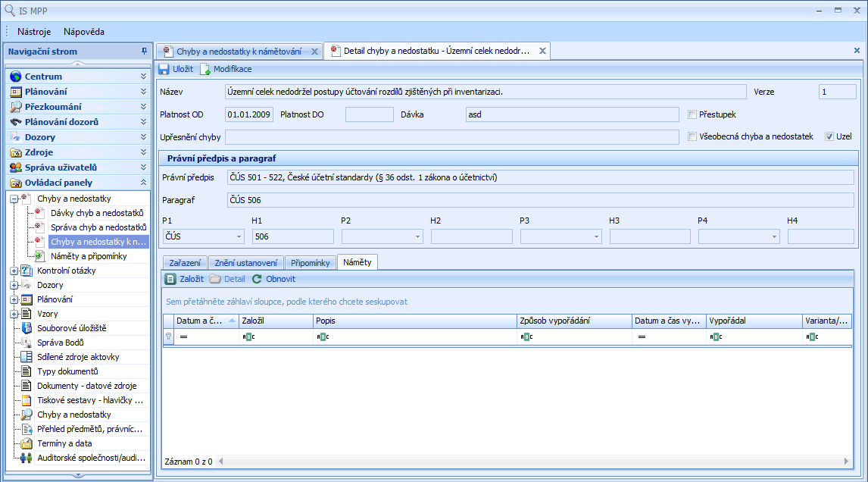The width and height of the screenshot is (868, 482).
Task: Click the Detail button in toolbar
Action: click(227, 279)
